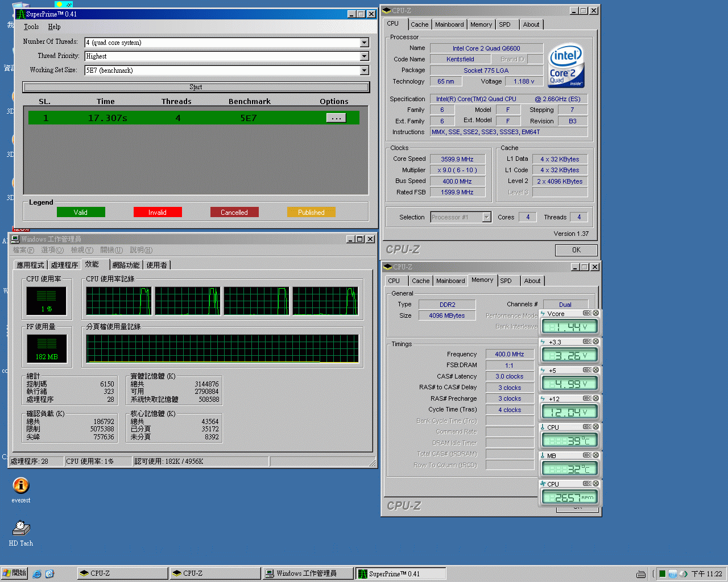Close the MB temperature gadget
This screenshot has height=582, width=728.
coord(595,455)
